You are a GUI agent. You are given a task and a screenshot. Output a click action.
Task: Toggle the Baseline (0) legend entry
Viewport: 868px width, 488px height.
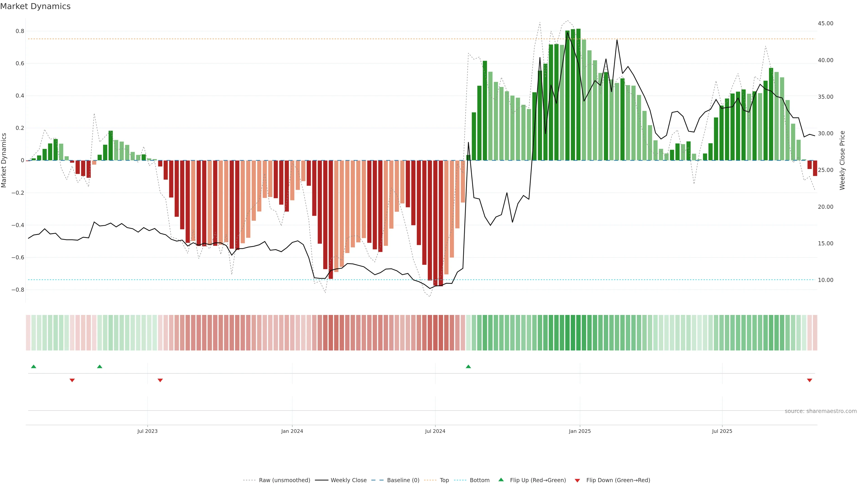(x=403, y=480)
